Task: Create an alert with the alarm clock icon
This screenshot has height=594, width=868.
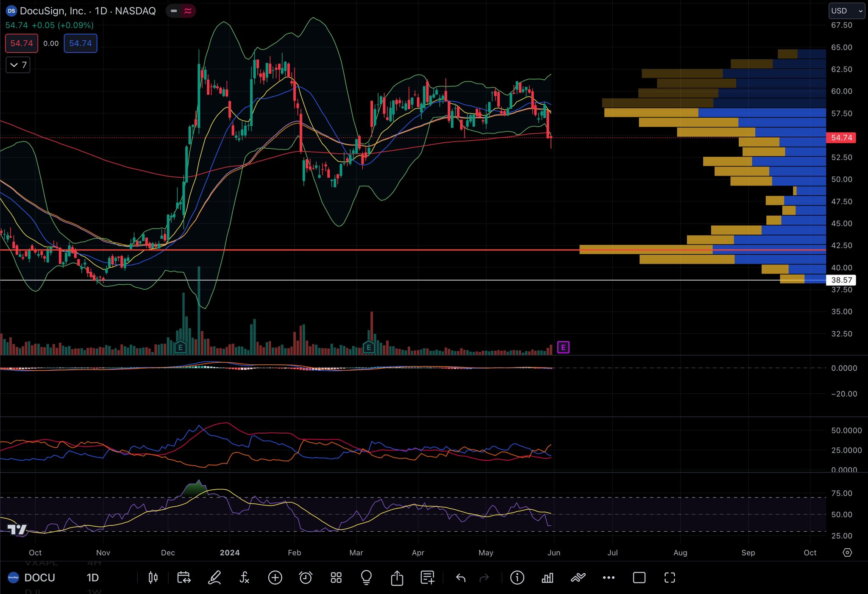Action: click(306, 577)
